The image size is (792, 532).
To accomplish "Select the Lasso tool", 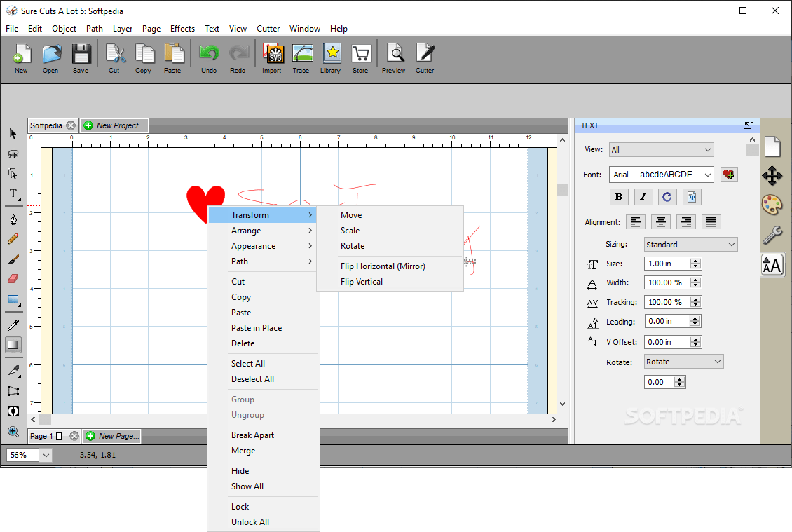I will [x=13, y=154].
